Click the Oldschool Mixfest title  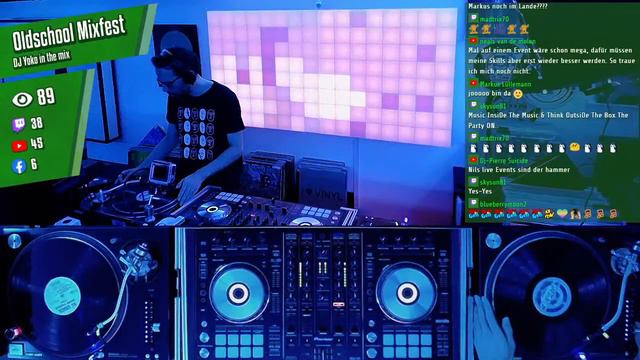[x=69, y=33]
